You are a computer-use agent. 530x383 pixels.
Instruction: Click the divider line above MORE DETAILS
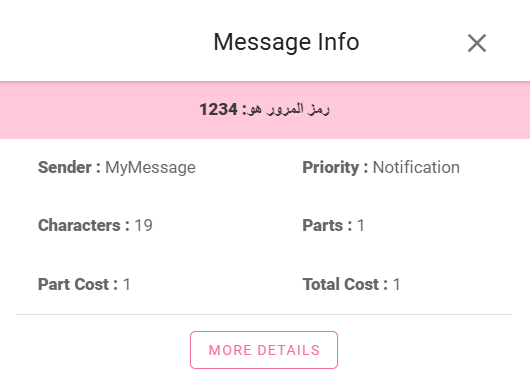[x=264, y=314]
